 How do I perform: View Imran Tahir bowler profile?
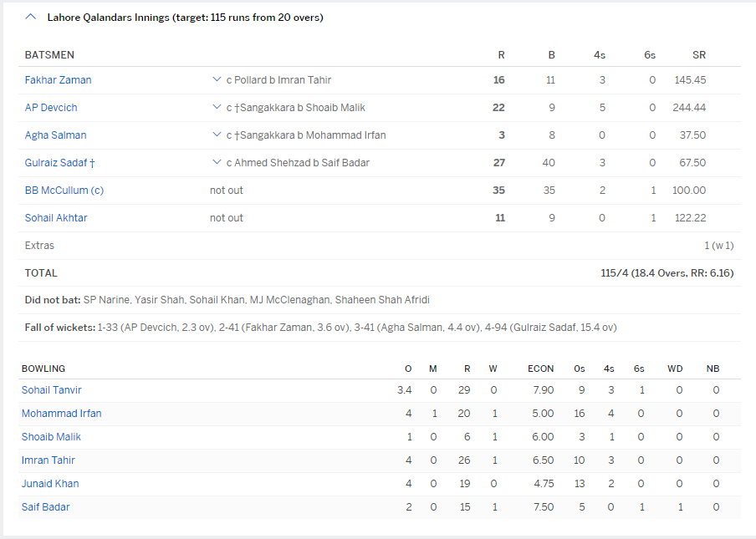(x=49, y=460)
